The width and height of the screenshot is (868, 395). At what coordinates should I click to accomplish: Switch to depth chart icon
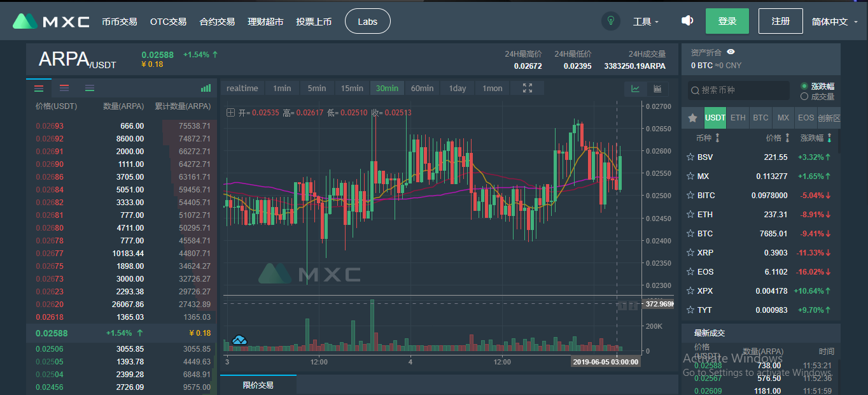(x=657, y=89)
